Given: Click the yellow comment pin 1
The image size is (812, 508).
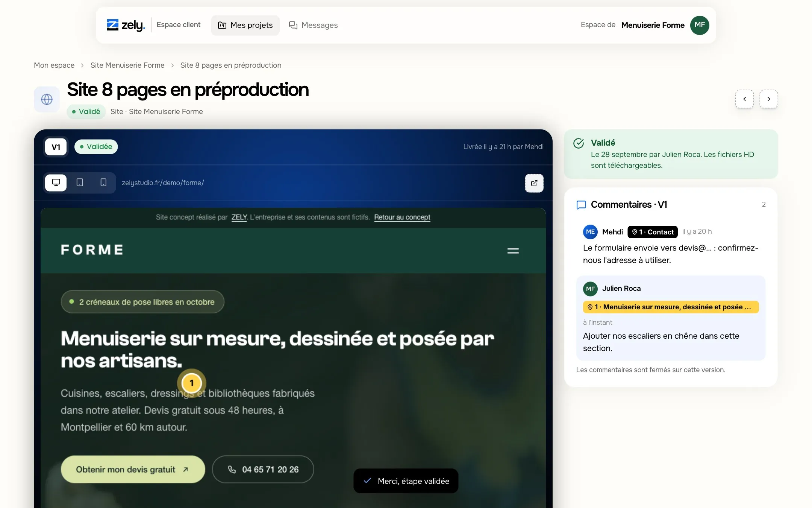Looking at the screenshot, I should 192,383.
